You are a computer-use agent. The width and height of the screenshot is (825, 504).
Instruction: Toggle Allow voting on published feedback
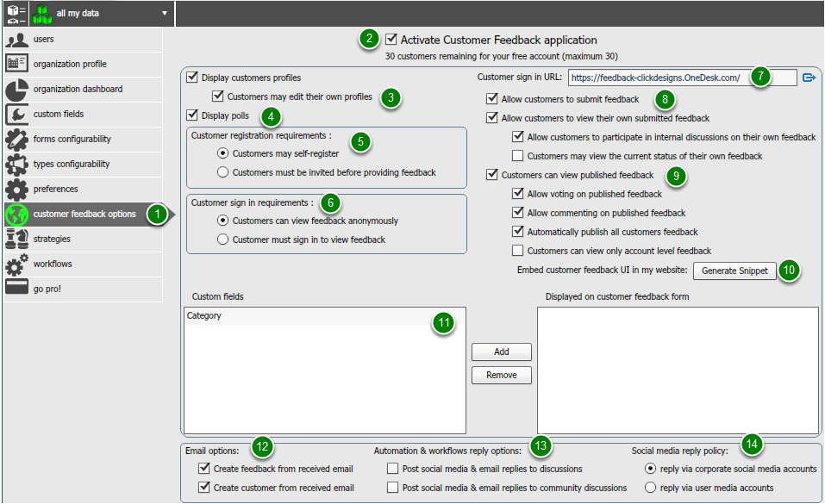pyautogui.click(x=518, y=193)
